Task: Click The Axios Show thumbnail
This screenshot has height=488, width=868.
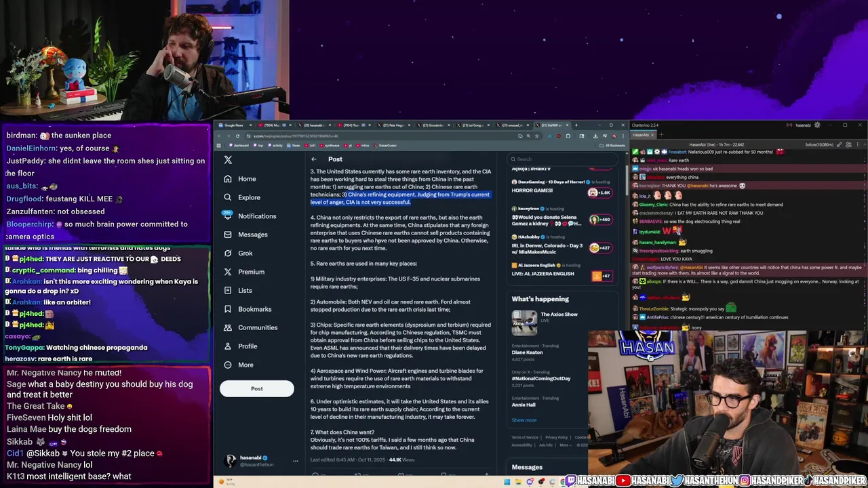Action: [524, 323]
